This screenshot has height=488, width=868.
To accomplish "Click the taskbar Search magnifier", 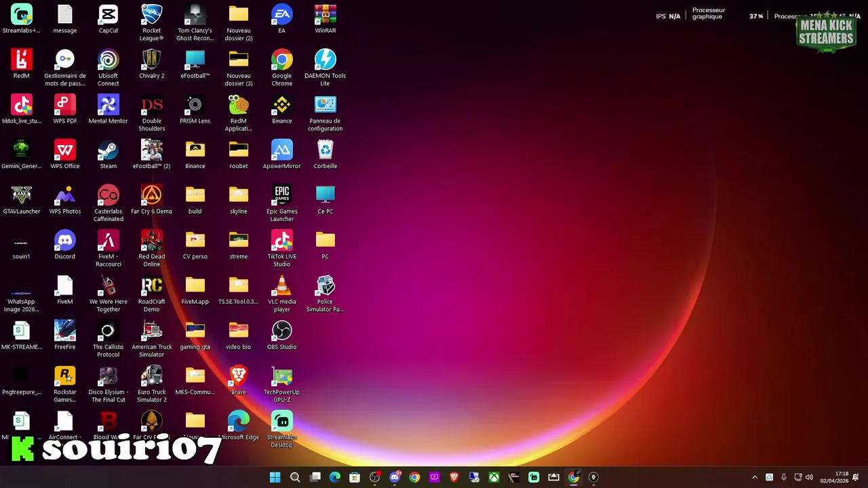I will pyautogui.click(x=295, y=477).
